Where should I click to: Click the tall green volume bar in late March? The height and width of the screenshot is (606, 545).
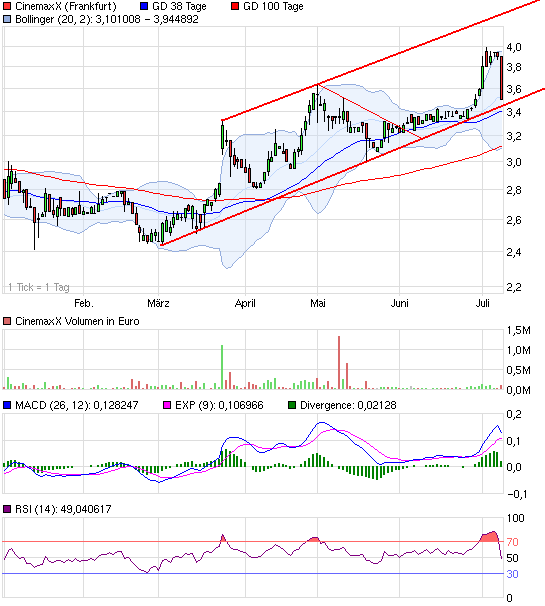coord(222,367)
